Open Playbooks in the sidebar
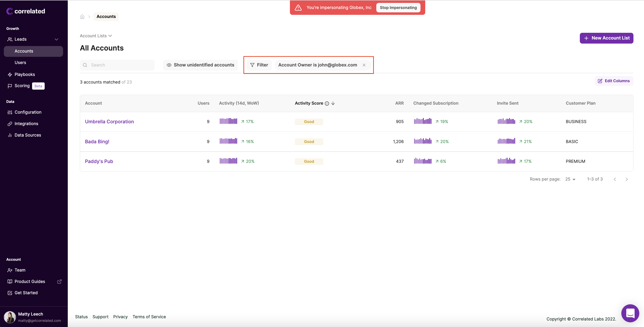Screen dimensions: 644x327 point(24,74)
